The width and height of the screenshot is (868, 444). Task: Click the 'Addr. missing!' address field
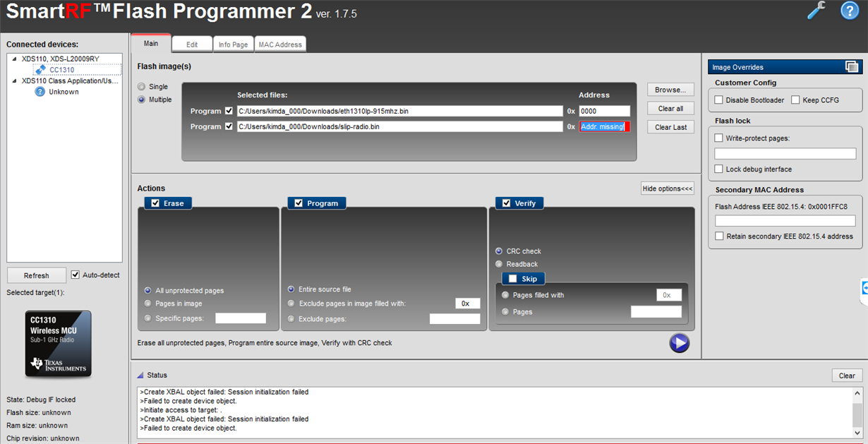(604, 126)
